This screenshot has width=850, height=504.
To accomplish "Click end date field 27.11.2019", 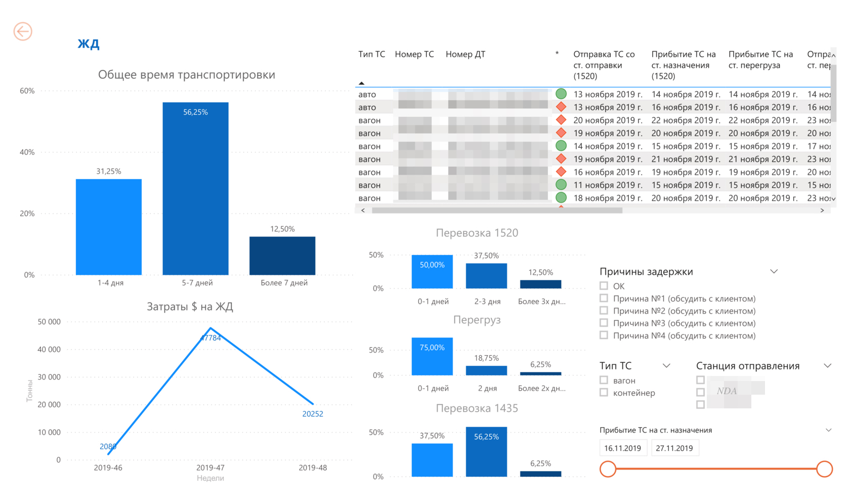I will tap(674, 448).
